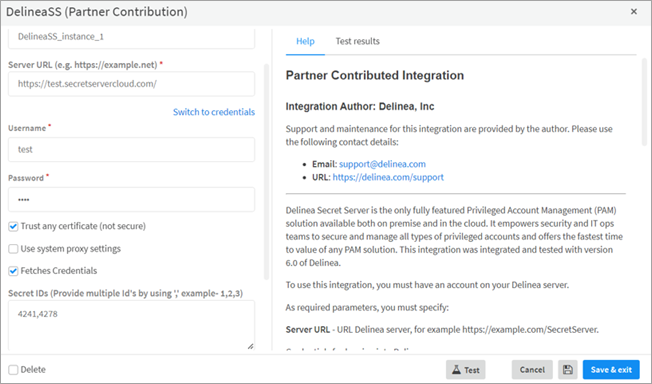This screenshot has height=384, width=652.
Task: Click Save & exit
Action: pyautogui.click(x=611, y=369)
